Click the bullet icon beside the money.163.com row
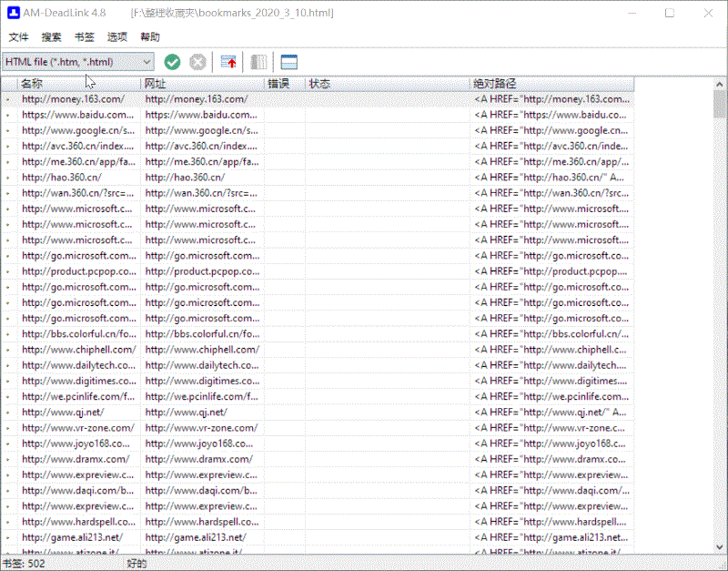The width and height of the screenshot is (728, 571). point(8,99)
